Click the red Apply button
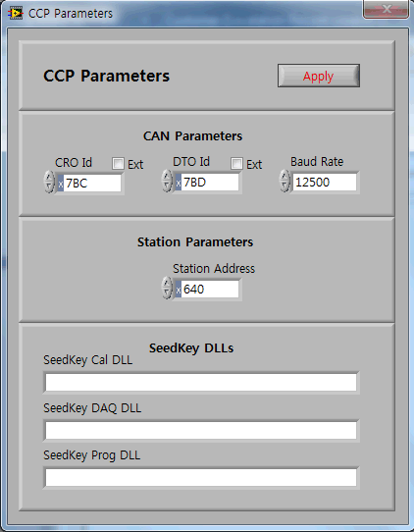Screen dimensions: 414x532 319,76
